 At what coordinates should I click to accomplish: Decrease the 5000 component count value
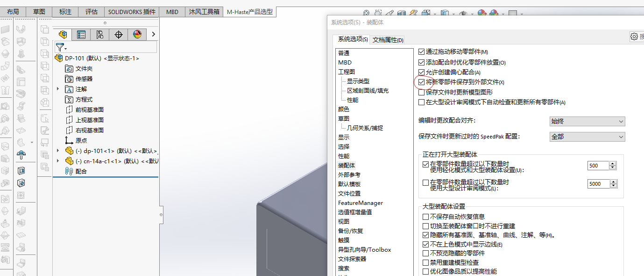pyautogui.click(x=613, y=186)
